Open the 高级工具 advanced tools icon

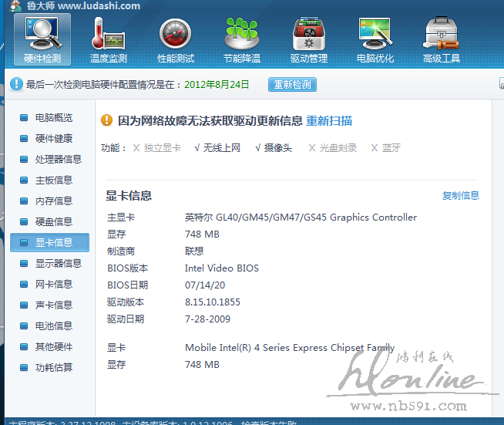[442, 39]
